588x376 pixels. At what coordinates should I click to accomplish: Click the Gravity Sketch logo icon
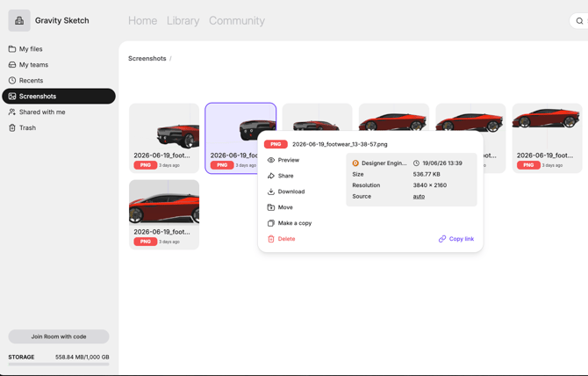click(x=19, y=20)
